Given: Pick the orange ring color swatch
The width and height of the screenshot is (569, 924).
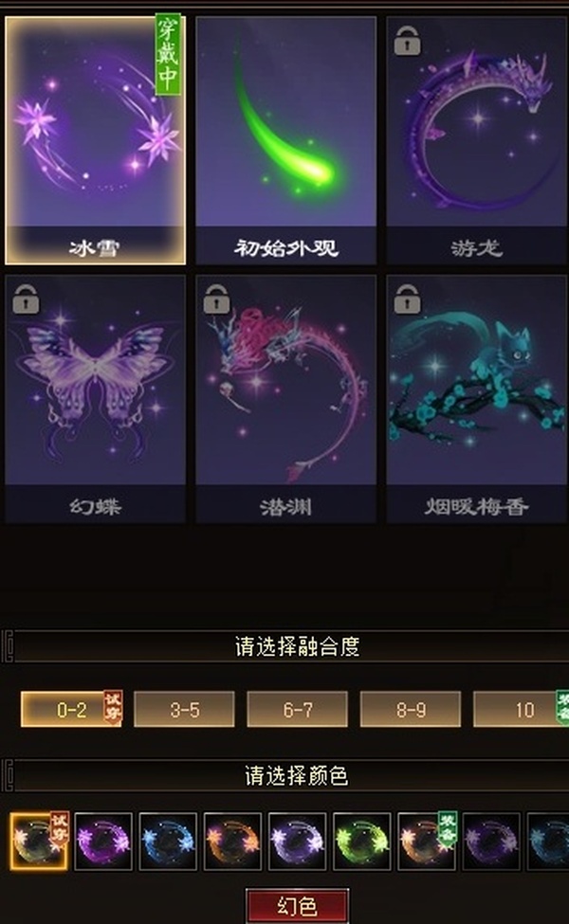Looking at the screenshot, I should 232,841.
